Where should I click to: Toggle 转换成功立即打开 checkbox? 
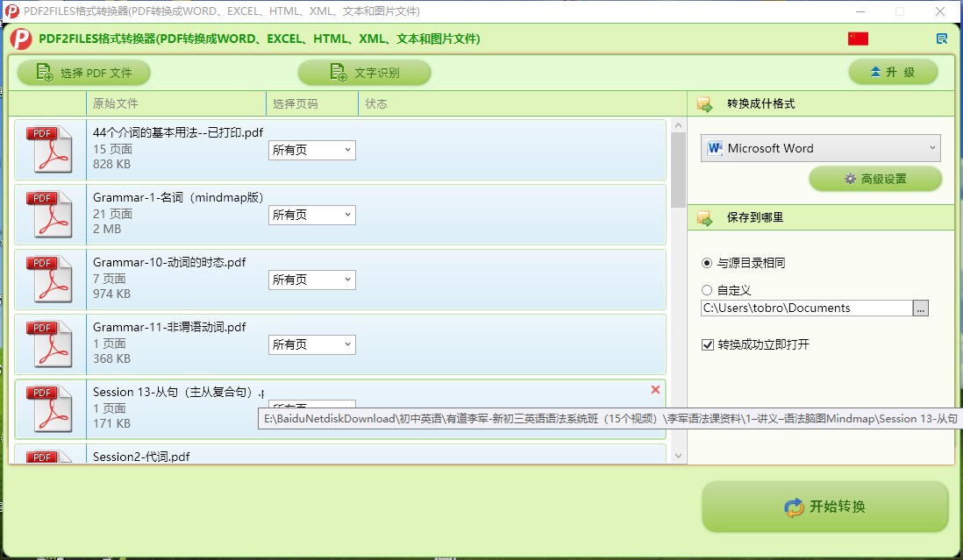click(x=708, y=344)
